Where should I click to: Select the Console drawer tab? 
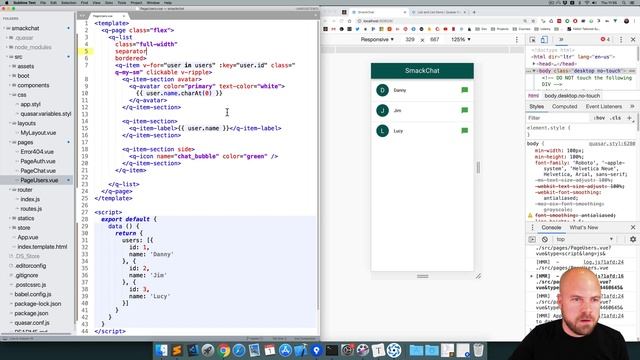pyautogui.click(x=551, y=227)
